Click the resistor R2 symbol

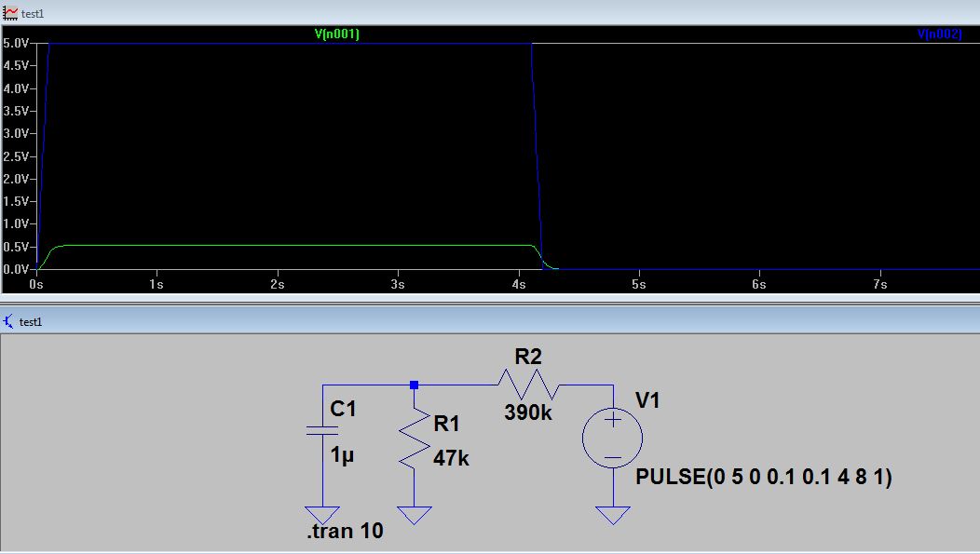[528, 385]
